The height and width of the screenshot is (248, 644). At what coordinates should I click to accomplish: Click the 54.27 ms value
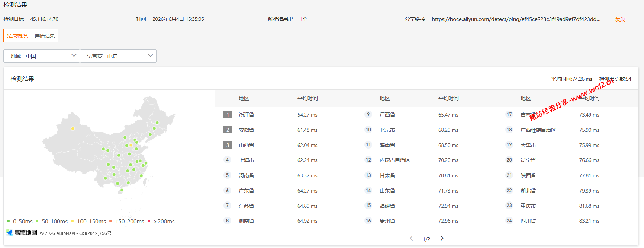click(x=307, y=115)
